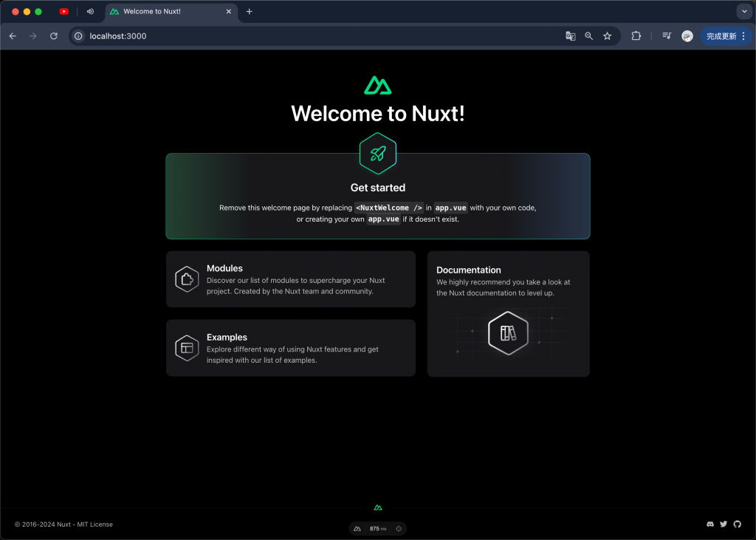Open the Documentation card link
Image resolution: width=756 pixels, height=540 pixels.
(x=509, y=314)
